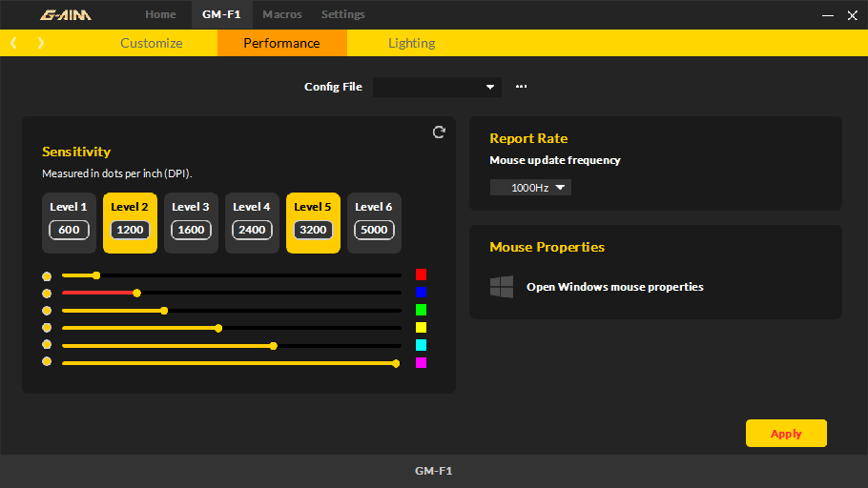Edit the 5000 DPI value field
868x488 pixels.
click(x=374, y=230)
